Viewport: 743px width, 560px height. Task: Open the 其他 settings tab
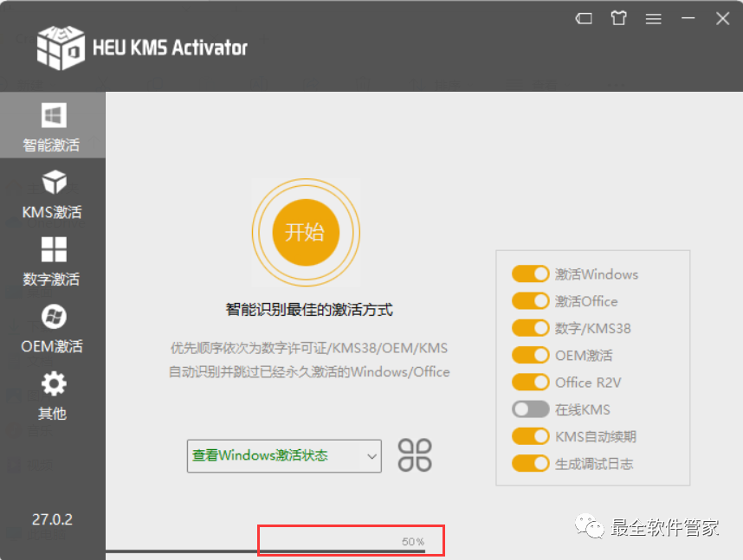click(x=53, y=396)
